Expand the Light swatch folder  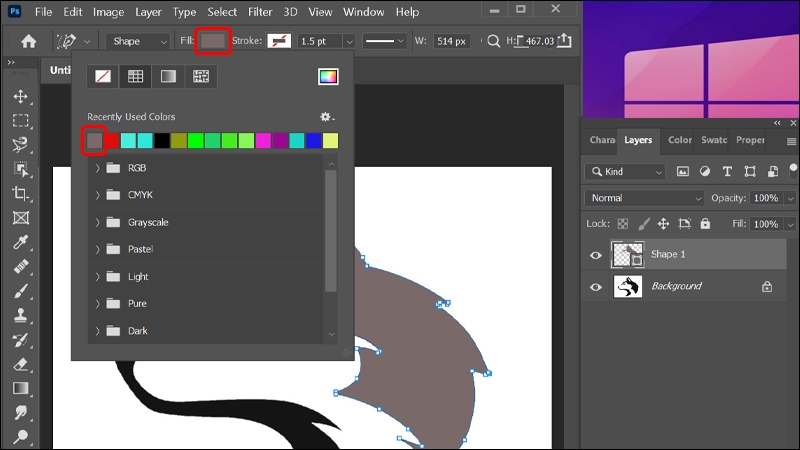pyautogui.click(x=97, y=277)
